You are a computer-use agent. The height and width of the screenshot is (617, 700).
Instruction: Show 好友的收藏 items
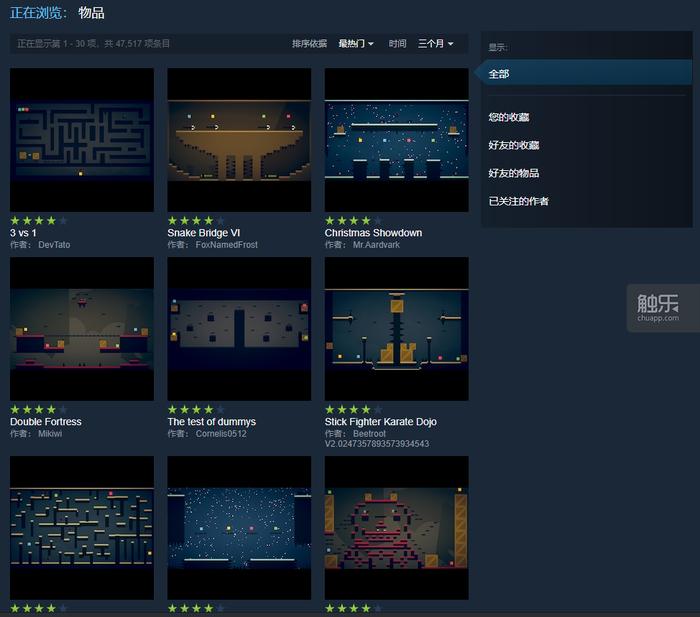(514, 145)
